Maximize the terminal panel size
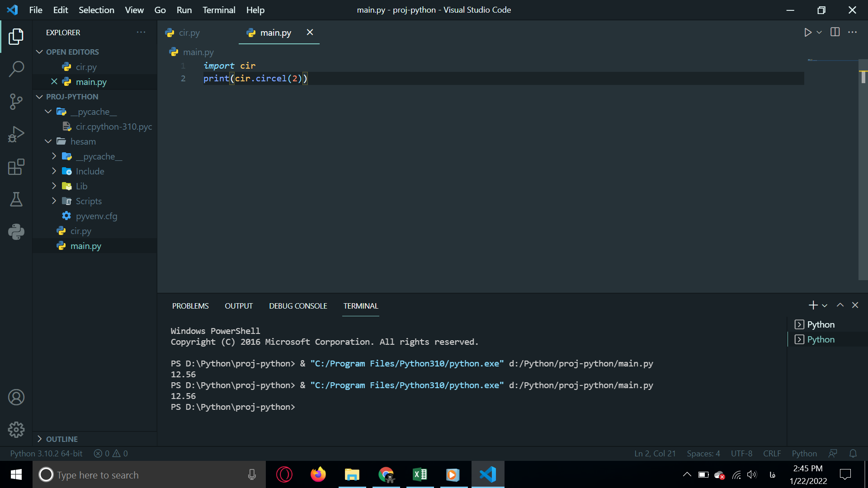Viewport: 868px width, 488px height. [840, 305]
